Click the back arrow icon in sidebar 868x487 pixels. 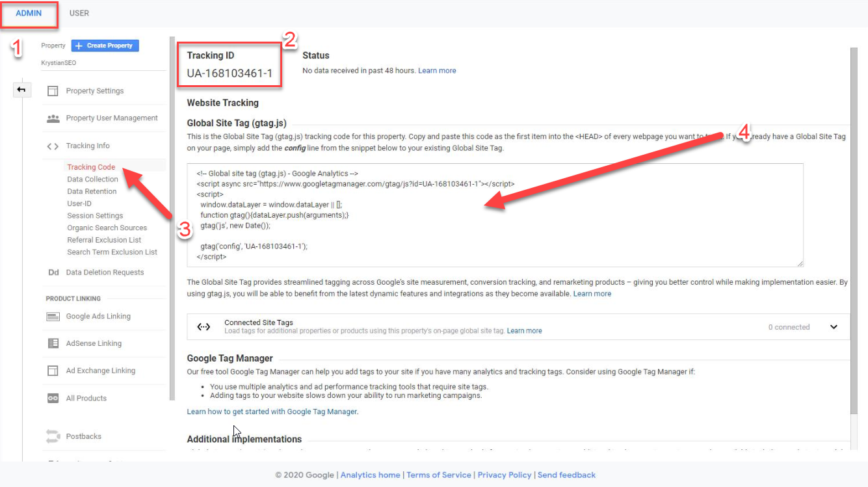click(x=21, y=90)
